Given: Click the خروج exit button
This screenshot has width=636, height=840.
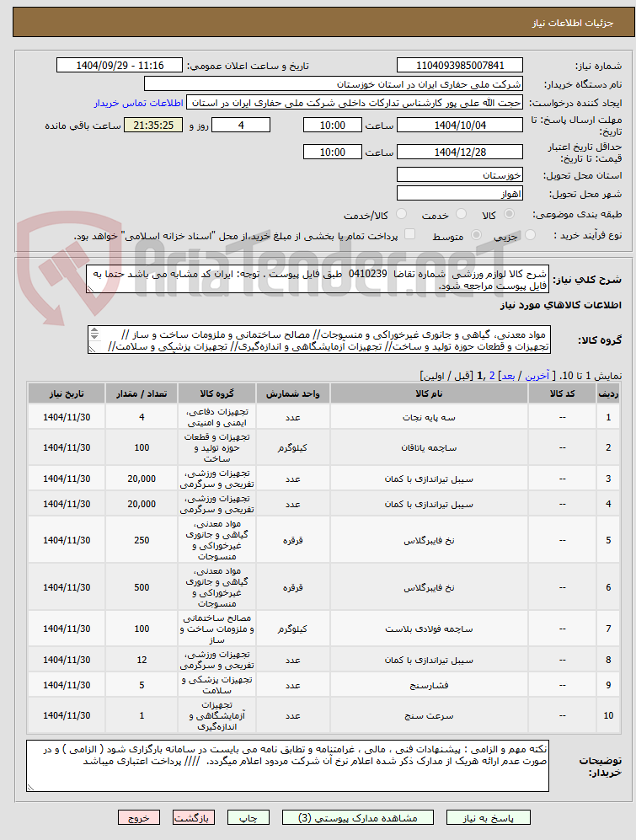Looking at the screenshot, I should click(x=139, y=817).
